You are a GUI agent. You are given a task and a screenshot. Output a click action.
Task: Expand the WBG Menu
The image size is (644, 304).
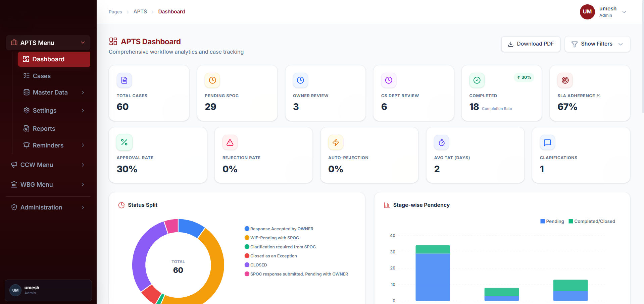48,185
